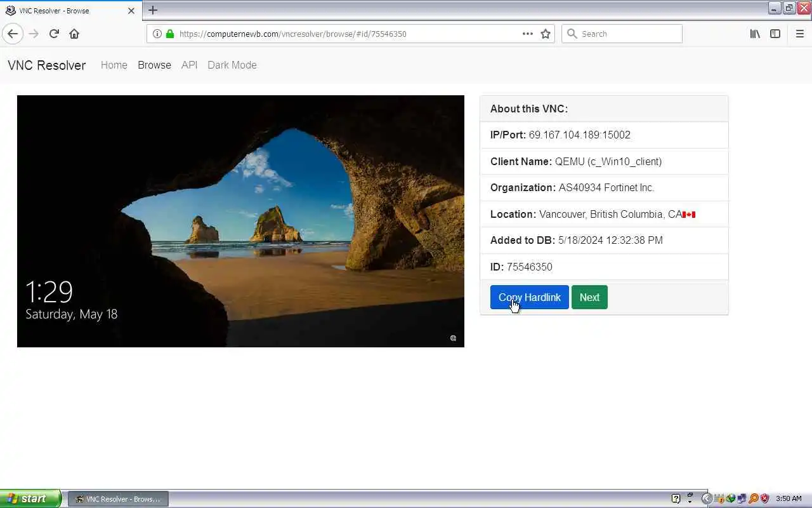Restore down the browser window

tap(789, 8)
